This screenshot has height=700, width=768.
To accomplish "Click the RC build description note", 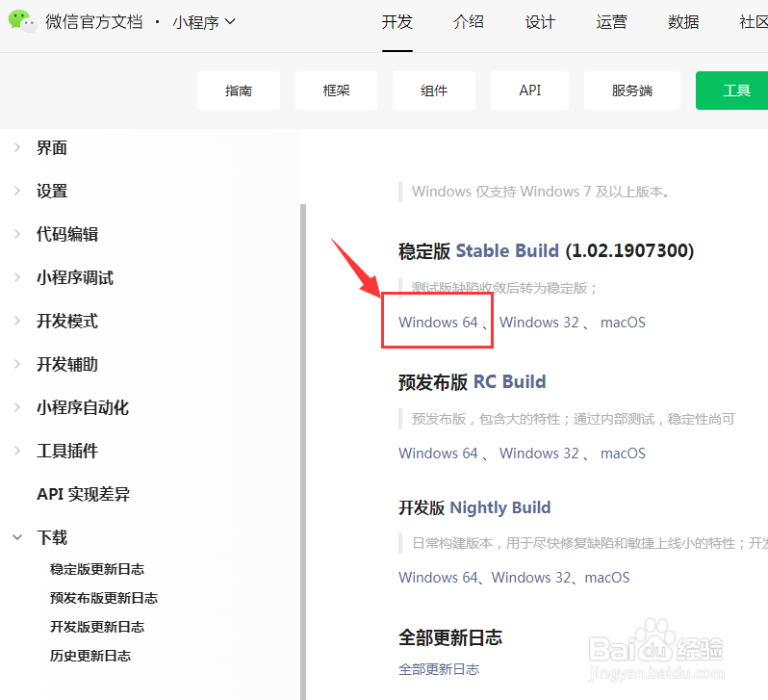I will (x=573, y=419).
